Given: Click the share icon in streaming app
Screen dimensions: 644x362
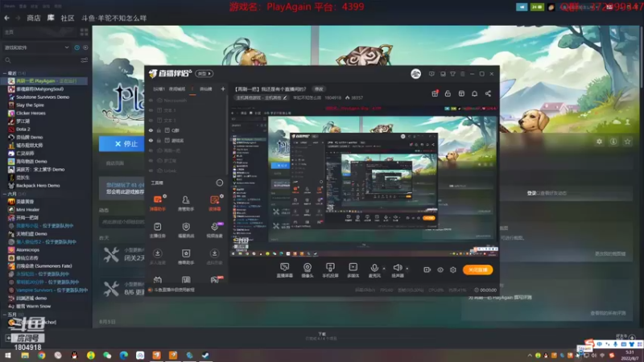Looking at the screenshot, I should coord(488,93).
